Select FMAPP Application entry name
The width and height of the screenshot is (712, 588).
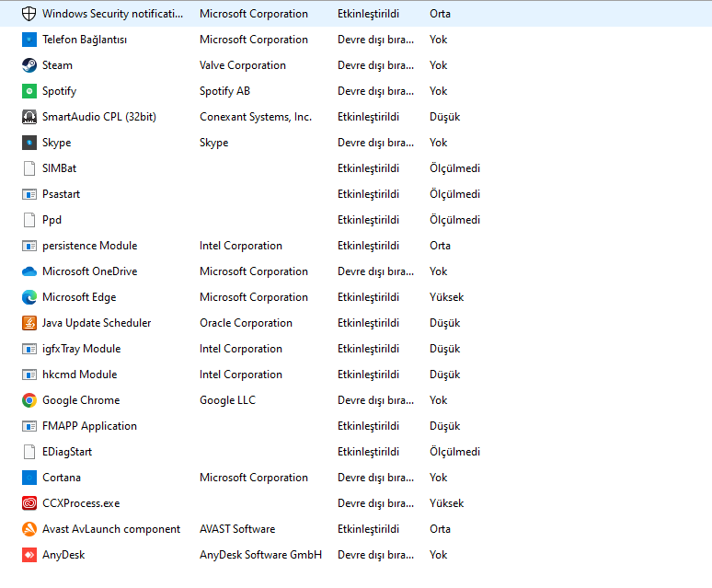point(89,426)
